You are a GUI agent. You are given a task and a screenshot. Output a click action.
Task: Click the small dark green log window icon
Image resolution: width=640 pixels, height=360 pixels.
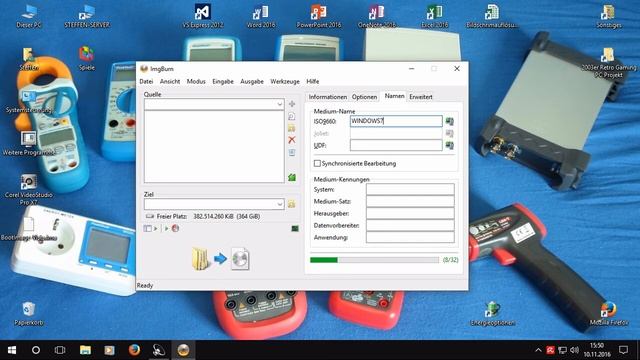coord(295,229)
